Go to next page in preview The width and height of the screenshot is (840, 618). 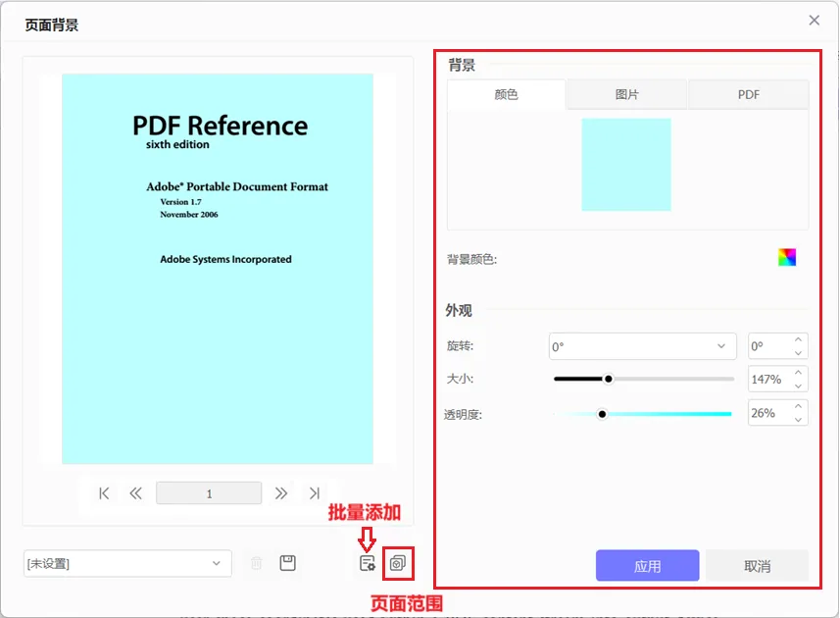tap(281, 493)
